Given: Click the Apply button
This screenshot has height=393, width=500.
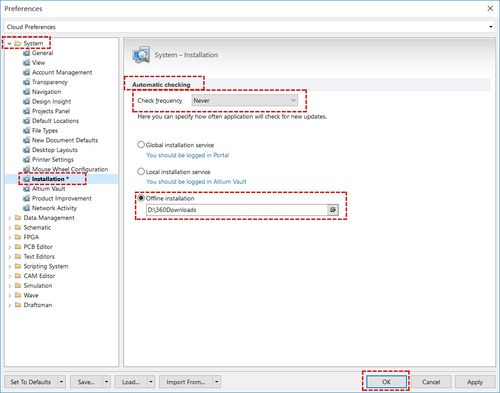Looking at the screenshot, I should coord(475,382).
